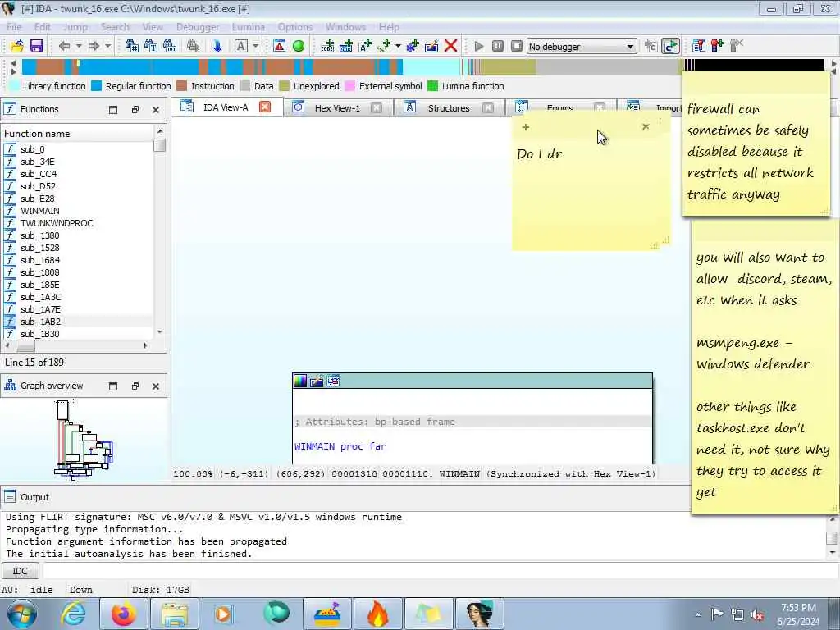Click the muted volume tray icon
Screen dimensions: 840x630
click(757, 614)
